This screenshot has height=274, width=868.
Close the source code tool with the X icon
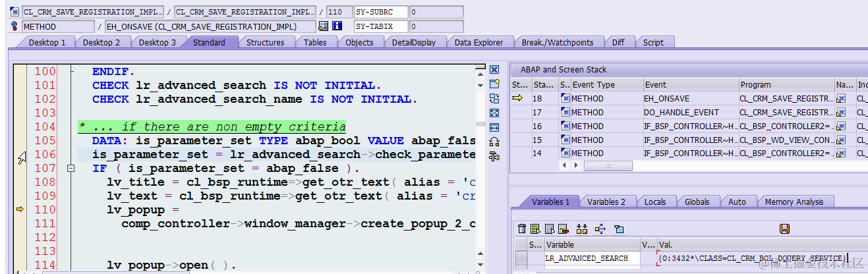point(494,69)
